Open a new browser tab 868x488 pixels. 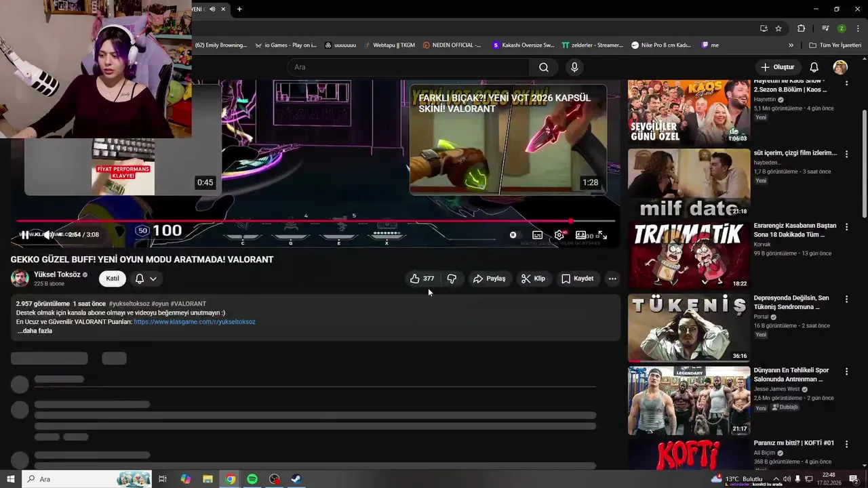coord(239,9)
